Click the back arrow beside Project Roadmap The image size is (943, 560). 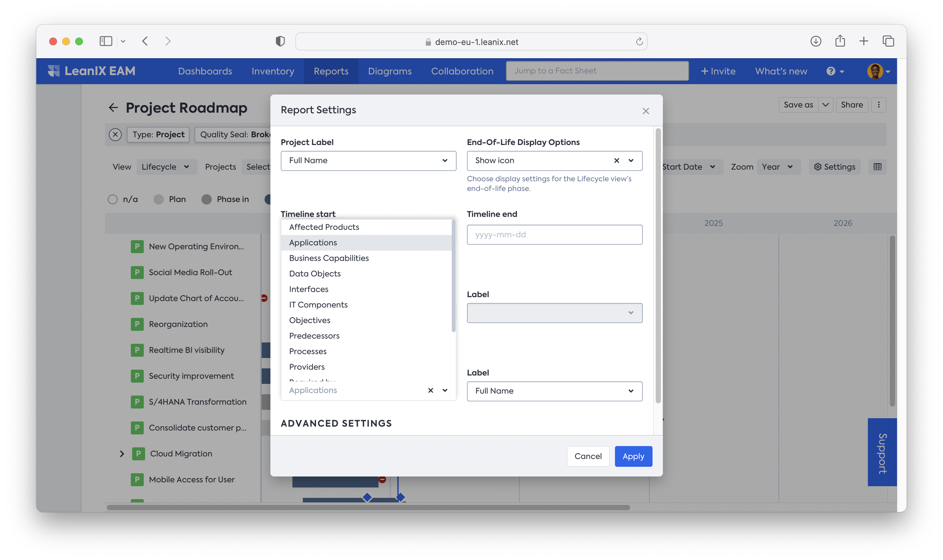[x=113, y=108]
